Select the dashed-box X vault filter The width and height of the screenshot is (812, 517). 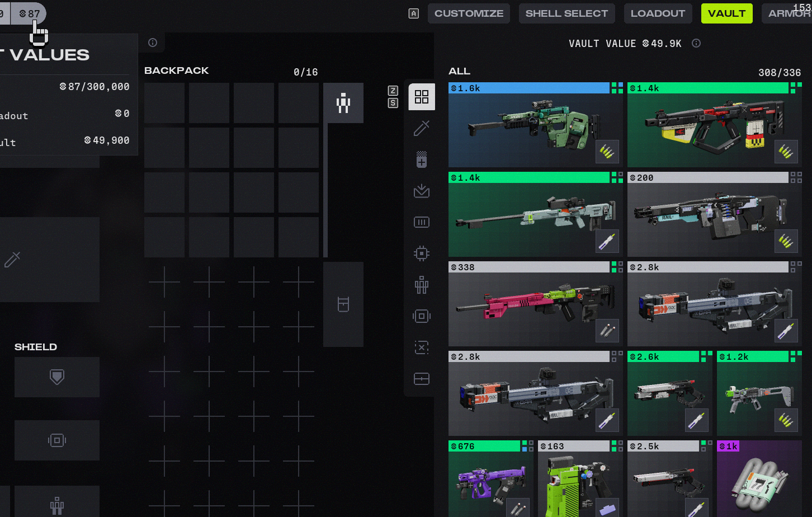pyautogui.click(x=422, y=347)
